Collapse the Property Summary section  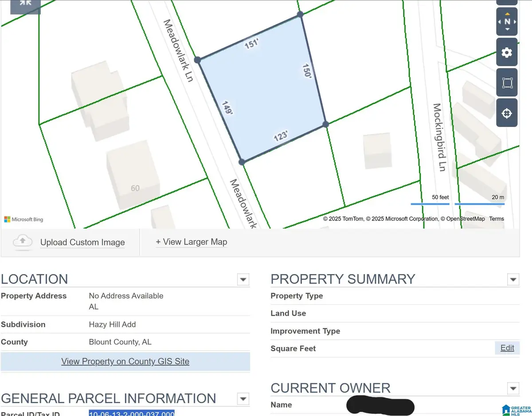pyautogui.click(x=513, y=280)
